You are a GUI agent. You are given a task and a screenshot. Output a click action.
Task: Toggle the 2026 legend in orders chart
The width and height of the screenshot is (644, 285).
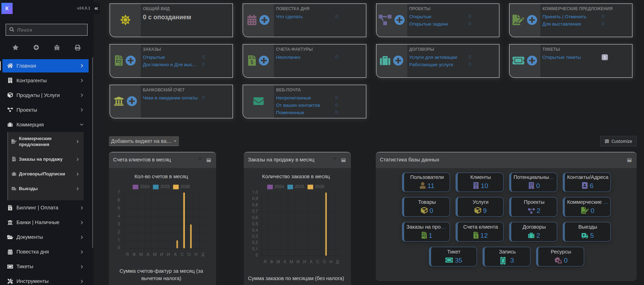[x=316, y=187]
